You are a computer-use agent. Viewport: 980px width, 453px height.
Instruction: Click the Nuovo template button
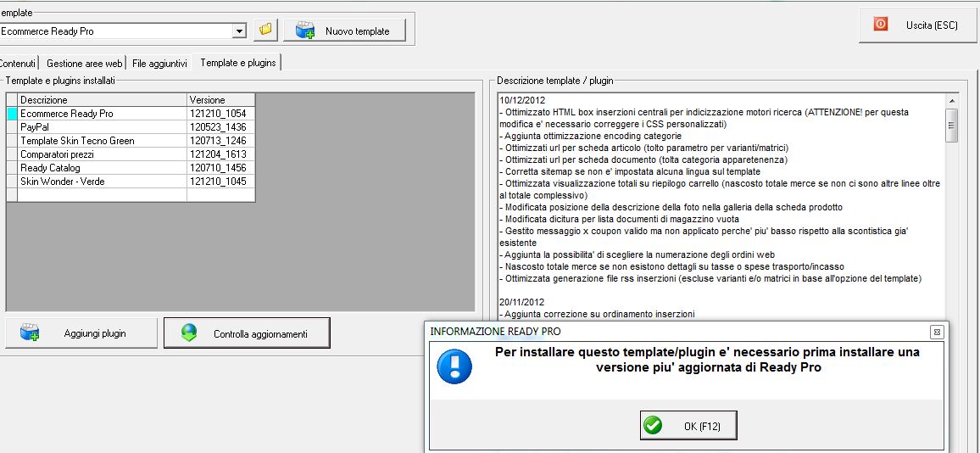(x=344, y=31)
